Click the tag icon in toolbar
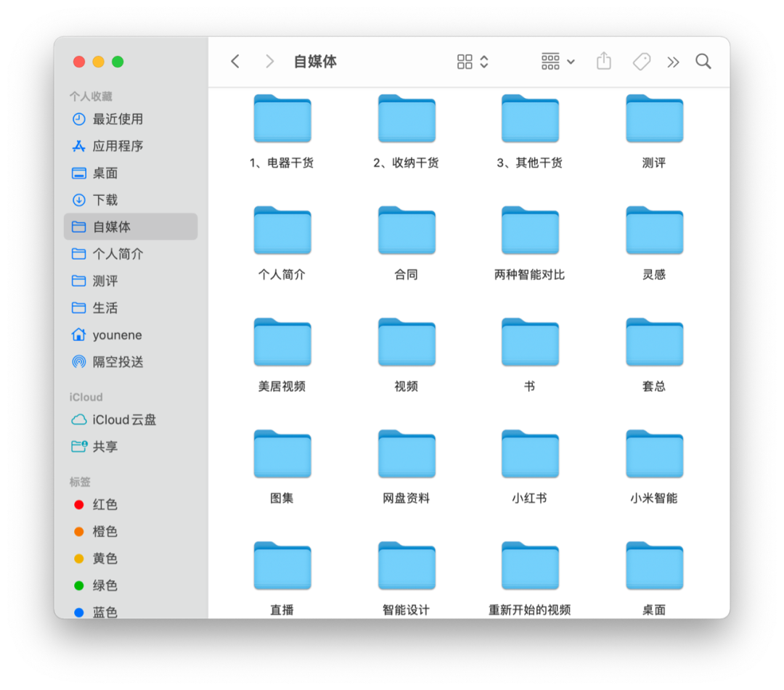This screenshot has width=784, height=690. pyautogui.click(x=642, y=62)
